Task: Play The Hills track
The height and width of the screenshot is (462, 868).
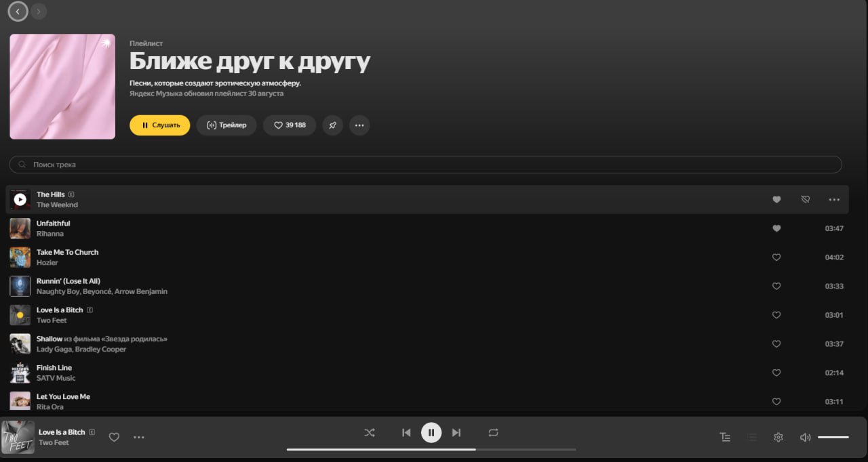Action: (20, 200)
